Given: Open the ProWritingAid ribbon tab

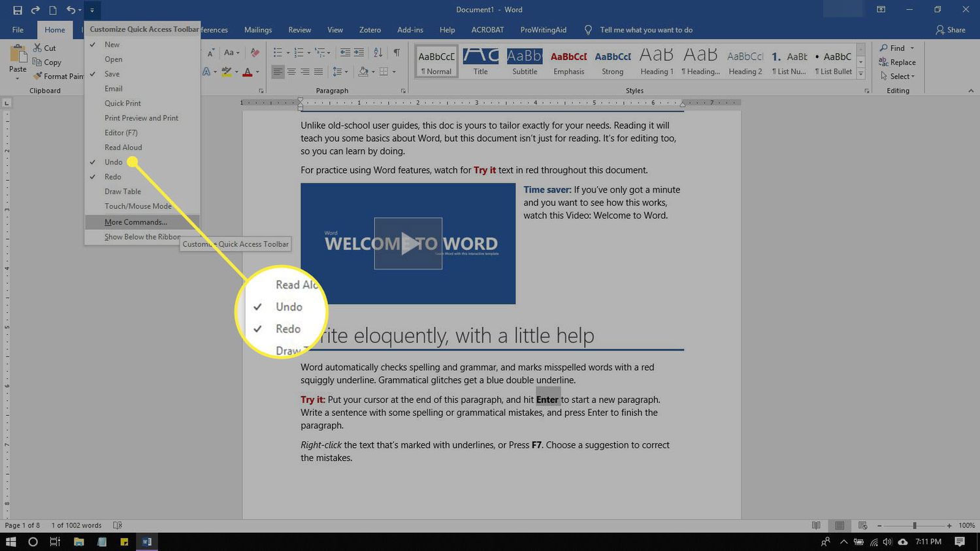Looking at the screenshot, I should [544, 30].
